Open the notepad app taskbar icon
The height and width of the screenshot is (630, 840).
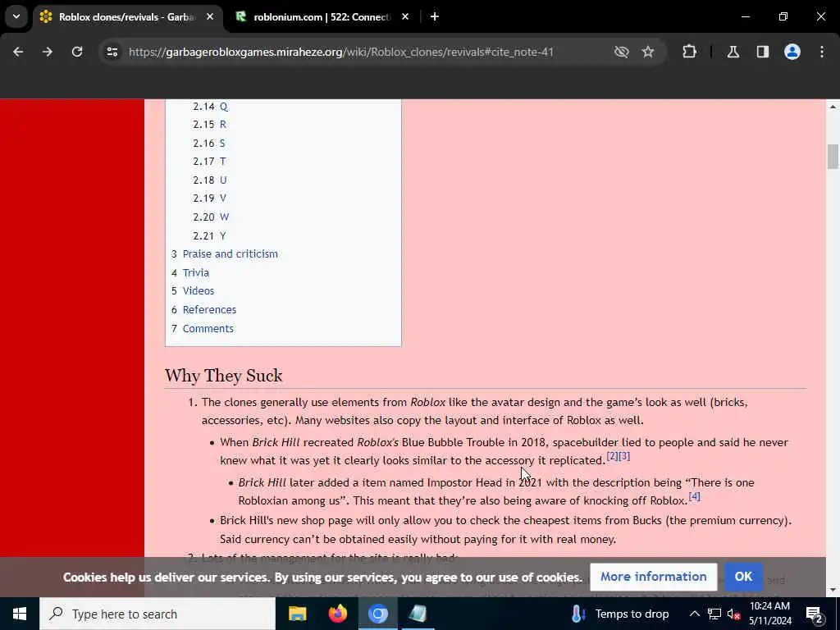tap(418, 614)
